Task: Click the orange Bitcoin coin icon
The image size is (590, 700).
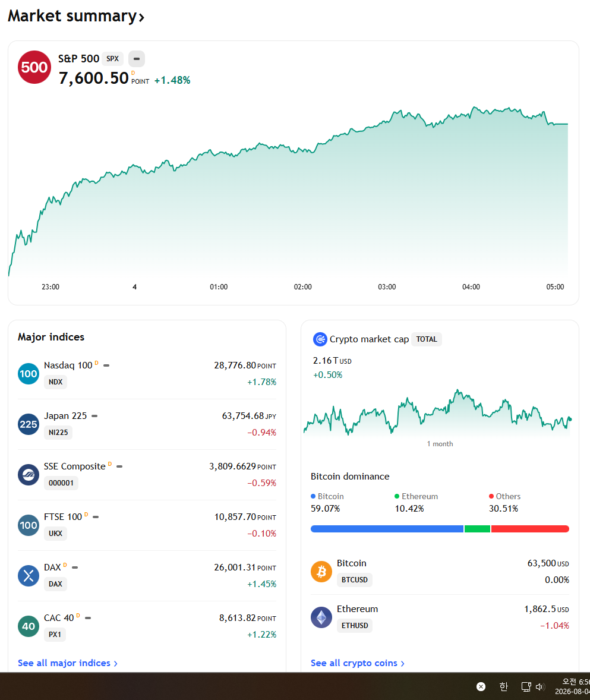Action: pyautogui.click(x=321, y=572)
